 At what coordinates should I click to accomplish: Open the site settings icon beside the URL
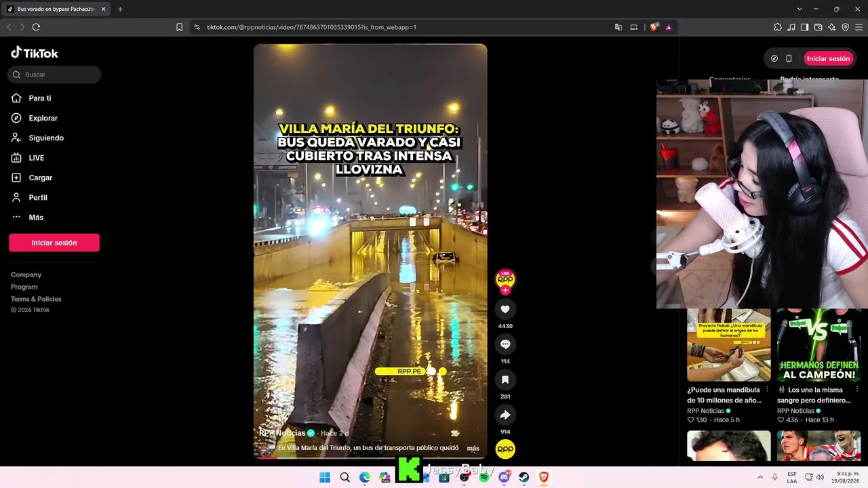coord(197,27)
